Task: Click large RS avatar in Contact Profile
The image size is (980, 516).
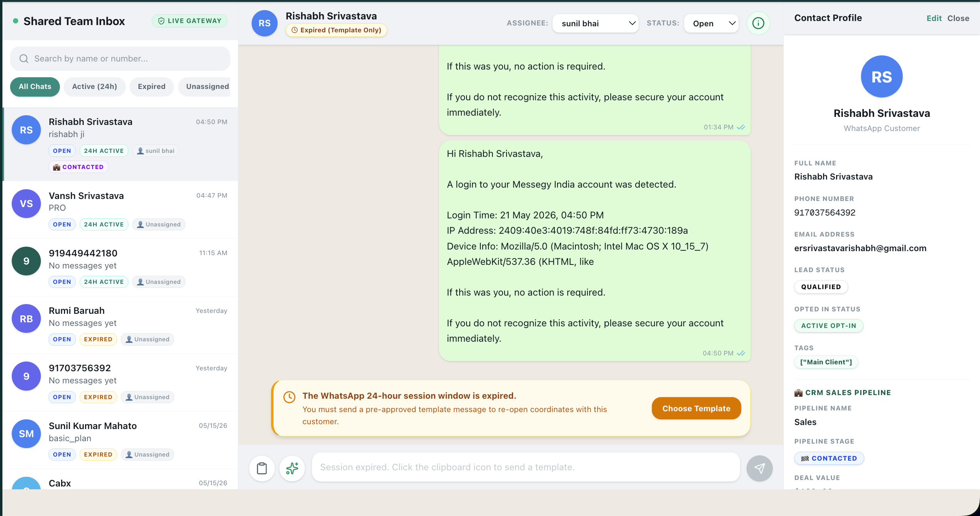Action: point(881,76)
